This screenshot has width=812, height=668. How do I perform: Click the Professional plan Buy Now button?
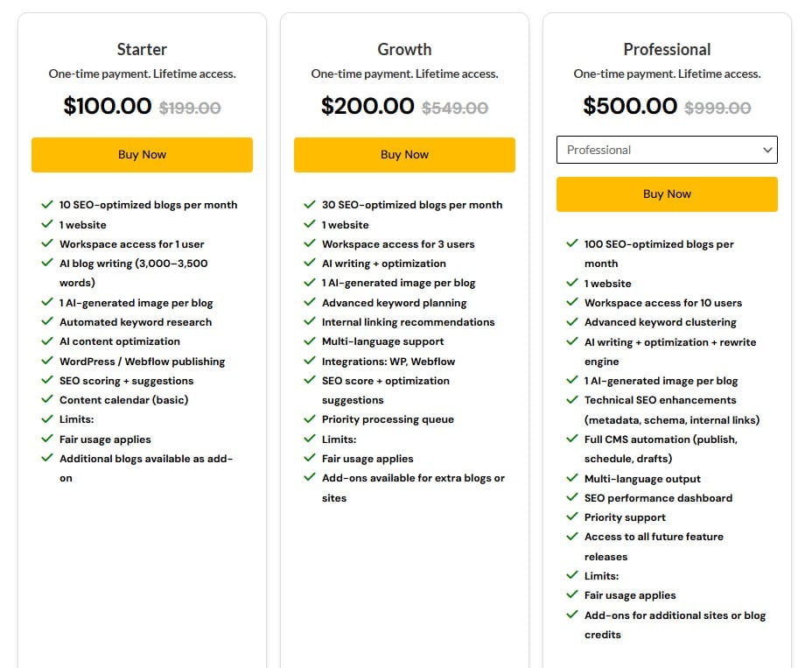pos(667,193)
